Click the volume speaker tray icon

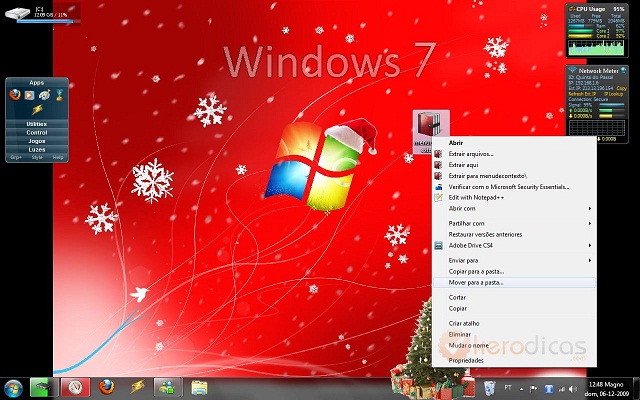pyautogui.click(x=573, y=389)
